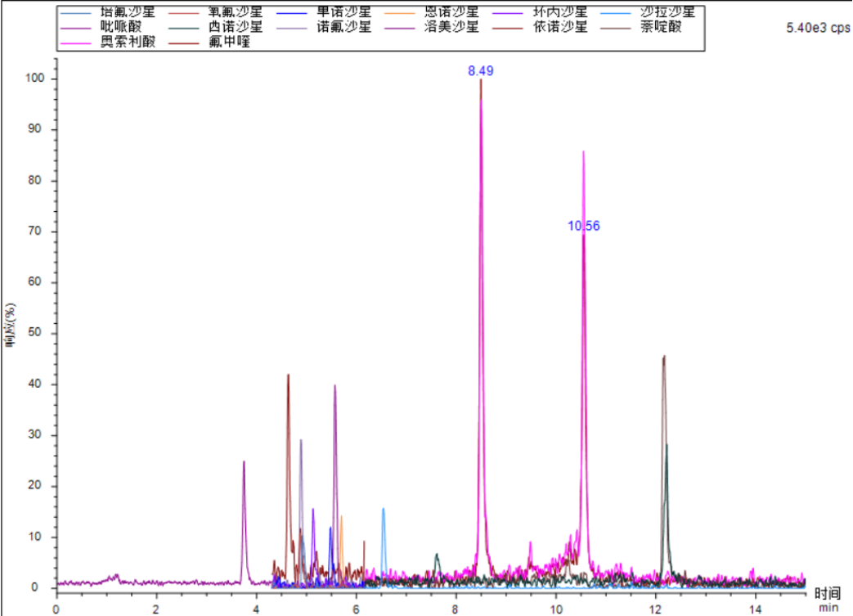This screenshot has width=853, height=616.
Task: Select 诺氟沙星 in the legend
Action: coord(343,27)
